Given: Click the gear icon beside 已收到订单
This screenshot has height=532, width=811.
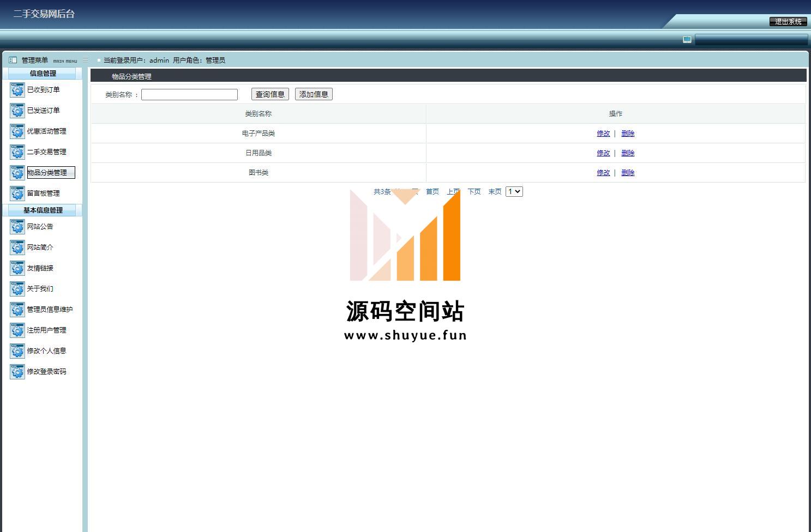Looking at the screenshot, I should click(x=17, y=90).
